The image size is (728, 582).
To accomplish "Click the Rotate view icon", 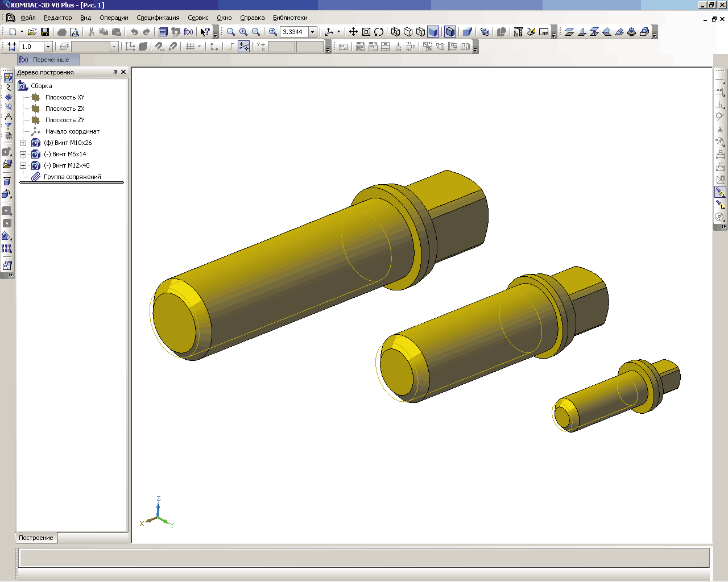I will pos(379,32).
